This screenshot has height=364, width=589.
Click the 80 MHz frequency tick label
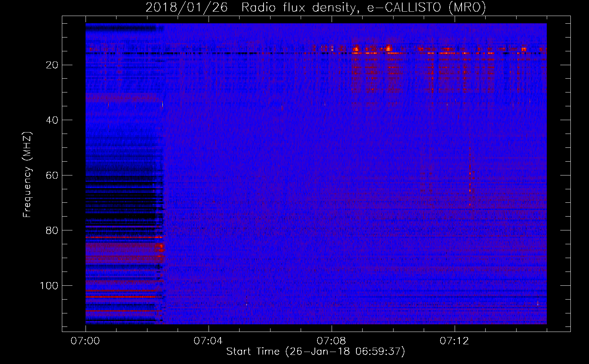click(x=52, y=230)
